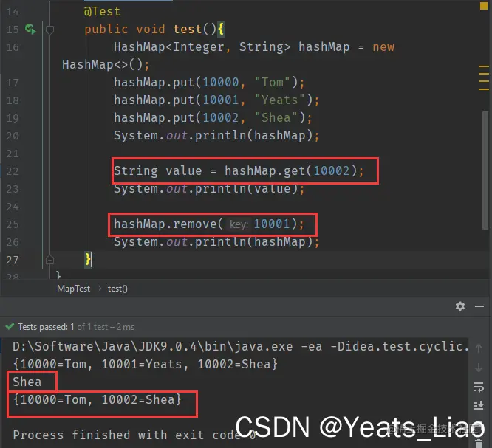Open the run panel settings gear
492x448 pixels.
tap(460, 306)
